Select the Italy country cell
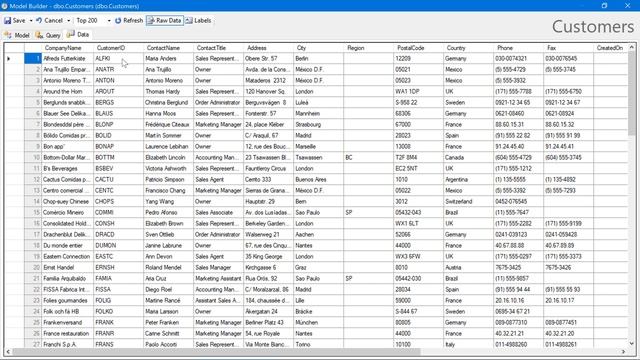The height and width of the screenshot is (360, 640). (x=468, y=344)
